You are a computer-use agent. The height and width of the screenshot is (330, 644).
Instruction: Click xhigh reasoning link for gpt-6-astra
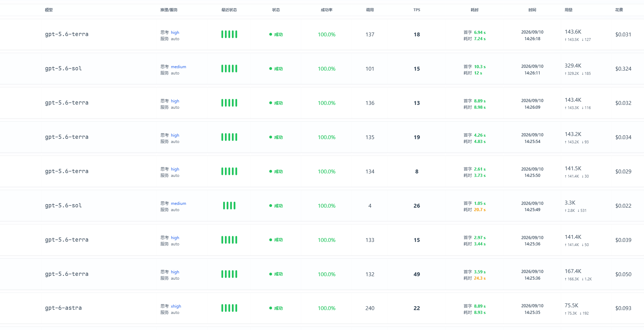176,306
